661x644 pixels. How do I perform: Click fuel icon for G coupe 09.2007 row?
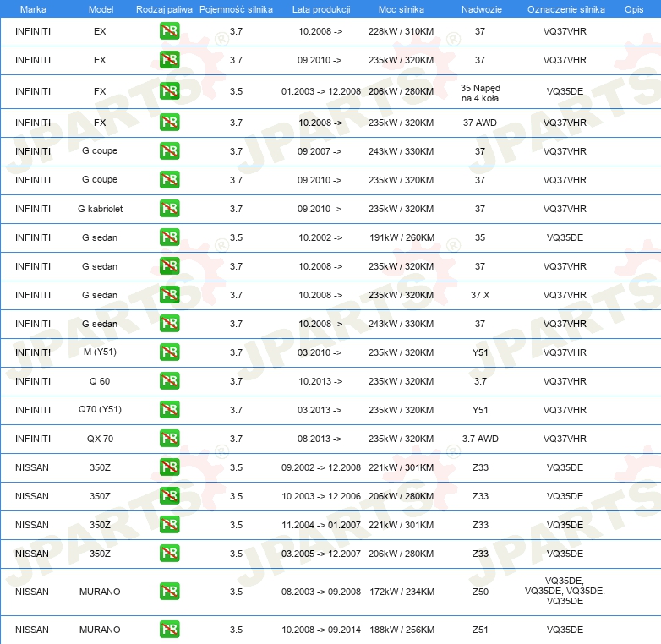pos(169,151)
